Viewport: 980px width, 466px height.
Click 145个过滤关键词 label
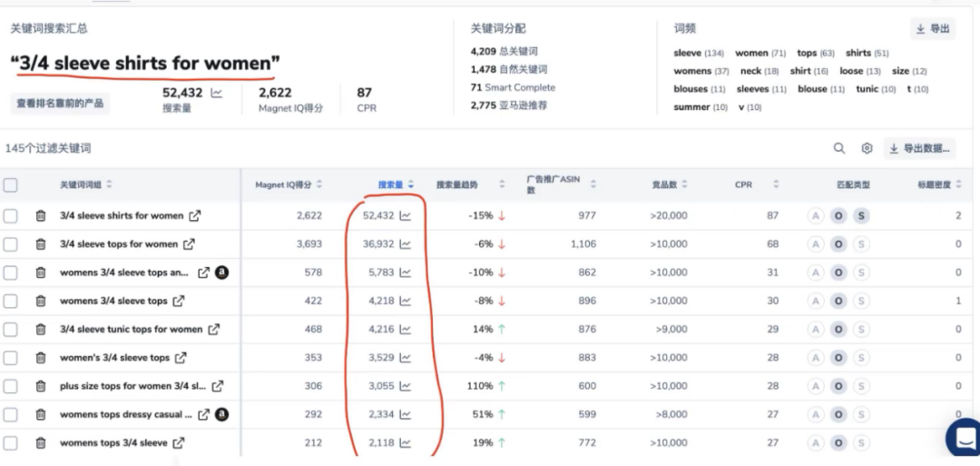pyautogui.click(x=48, y=148)
